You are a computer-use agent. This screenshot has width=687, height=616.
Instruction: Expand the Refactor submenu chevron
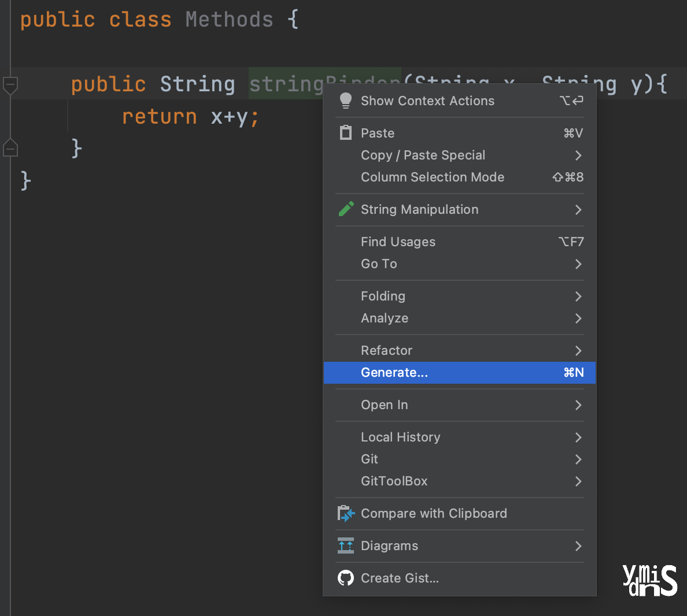[x=578, y=351]
